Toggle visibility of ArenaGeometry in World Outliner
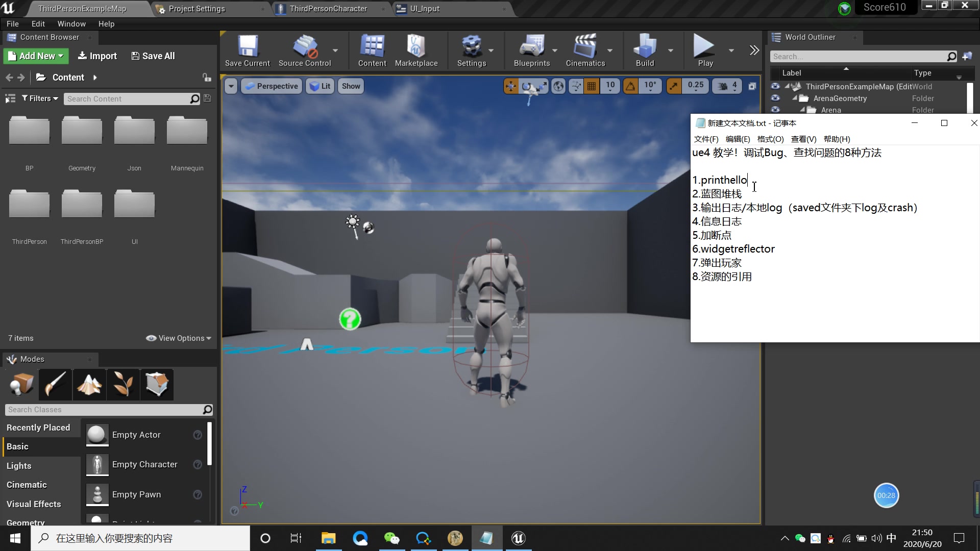 [775, 98]
